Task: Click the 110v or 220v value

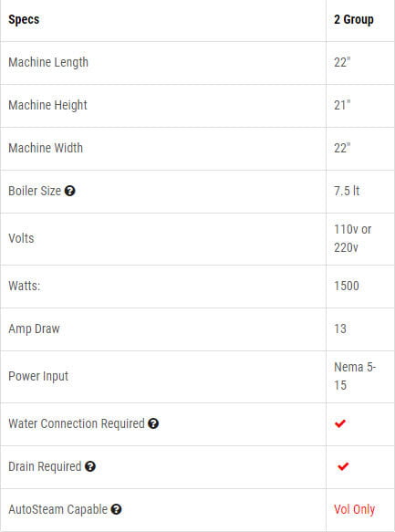Action: click(353, 238)
